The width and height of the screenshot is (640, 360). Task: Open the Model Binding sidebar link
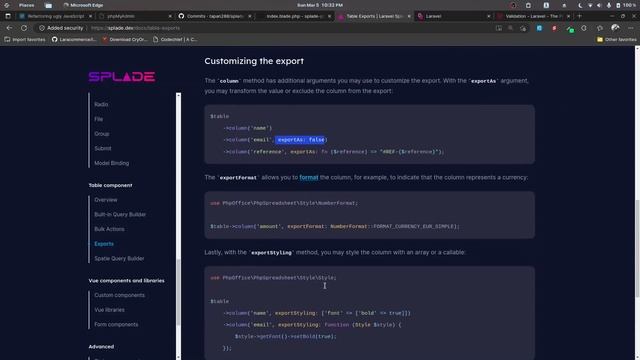point(111,163)
